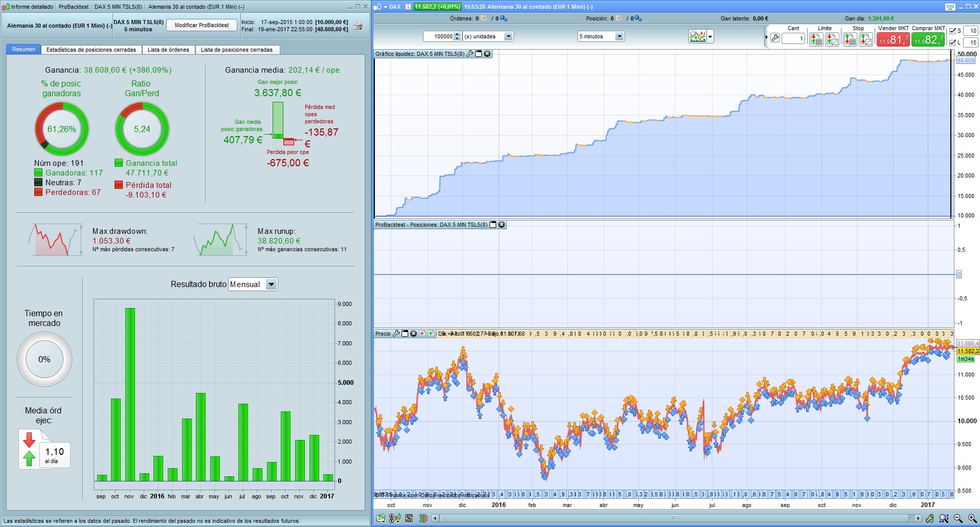Decrease the 100000 units stepper

pos(457,39)
